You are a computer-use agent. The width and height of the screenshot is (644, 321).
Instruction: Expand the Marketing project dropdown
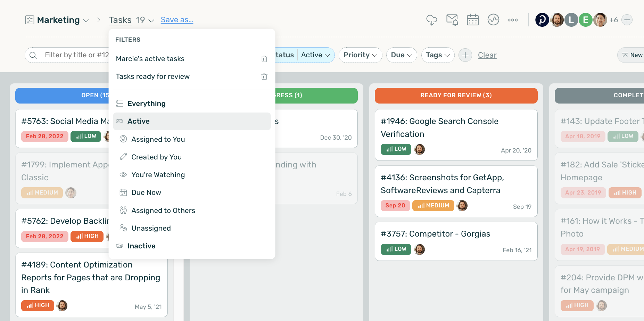[86, 20]
